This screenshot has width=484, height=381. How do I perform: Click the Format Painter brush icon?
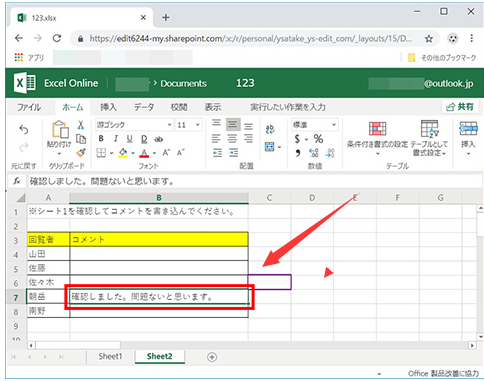click(x=81, y=153)
